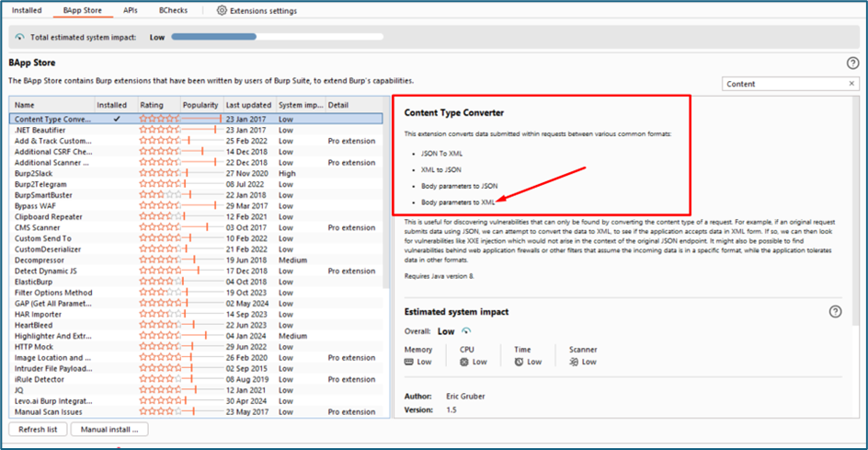Image resolution: width=868 pixels, height=450 pixels.
Task: Select the HeartBleed extension row
Action: [x=196, y=325]
